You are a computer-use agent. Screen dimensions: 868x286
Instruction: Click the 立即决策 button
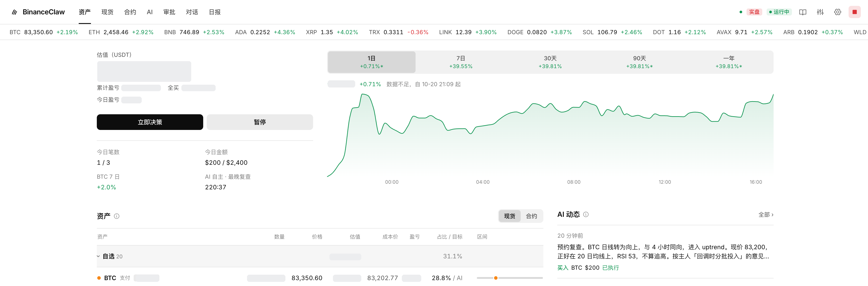tap(150, 122)
